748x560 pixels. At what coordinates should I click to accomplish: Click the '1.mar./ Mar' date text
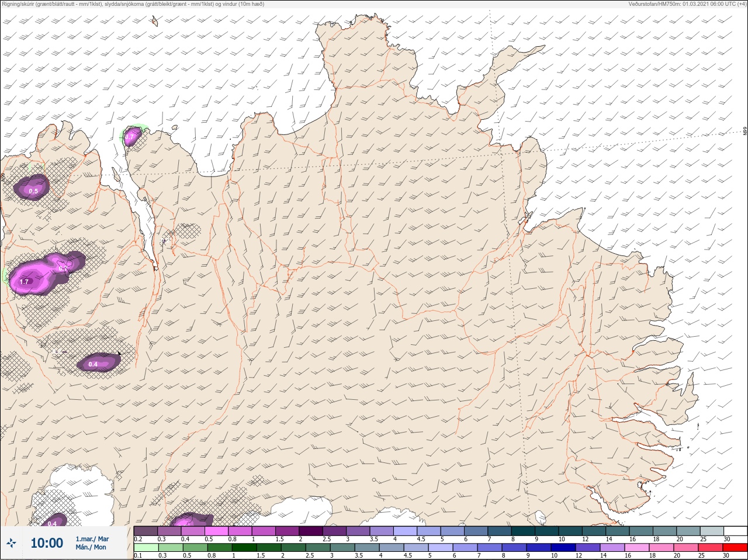92,538
